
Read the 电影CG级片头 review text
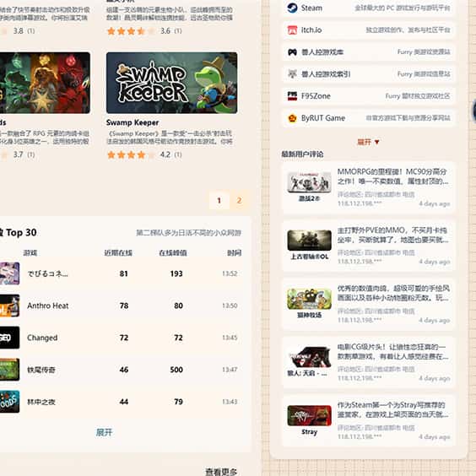[x=392, y=352]
